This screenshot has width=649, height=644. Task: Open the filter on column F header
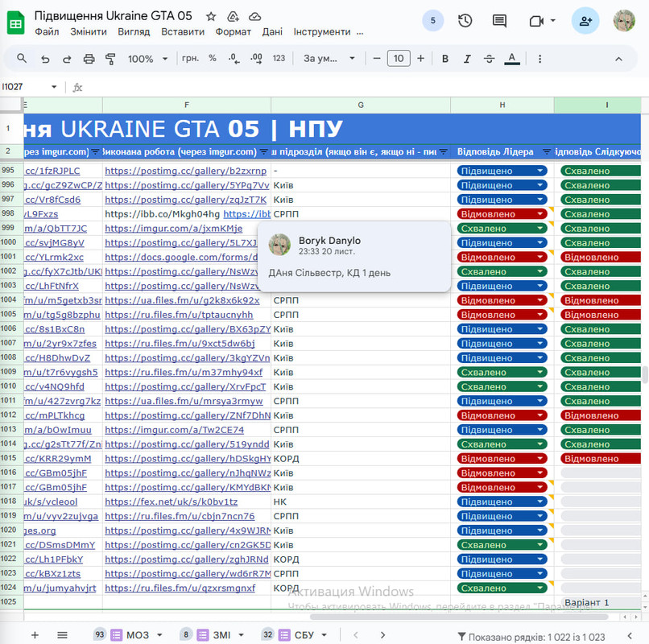[x=263, y=152]
